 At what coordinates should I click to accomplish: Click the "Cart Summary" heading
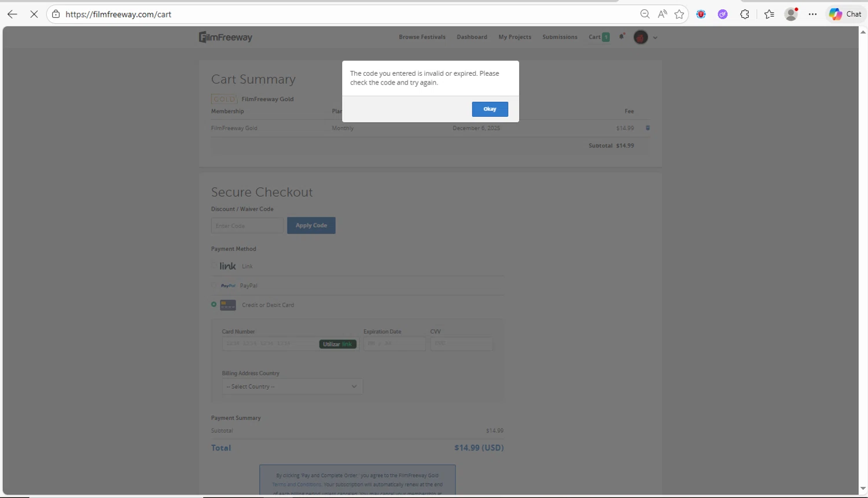tap(253, 79)
